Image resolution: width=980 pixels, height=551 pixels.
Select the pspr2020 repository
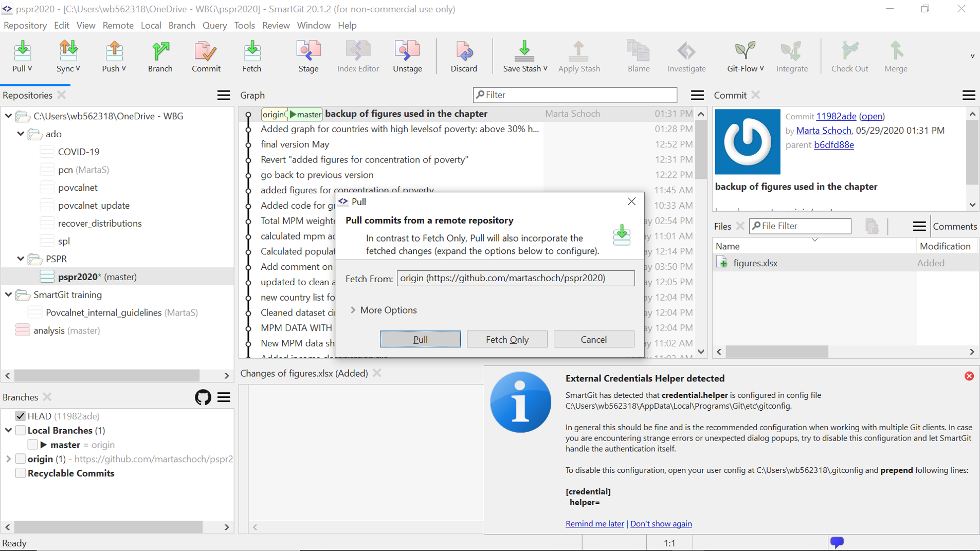pyautogui.click(x=117, y=277)
